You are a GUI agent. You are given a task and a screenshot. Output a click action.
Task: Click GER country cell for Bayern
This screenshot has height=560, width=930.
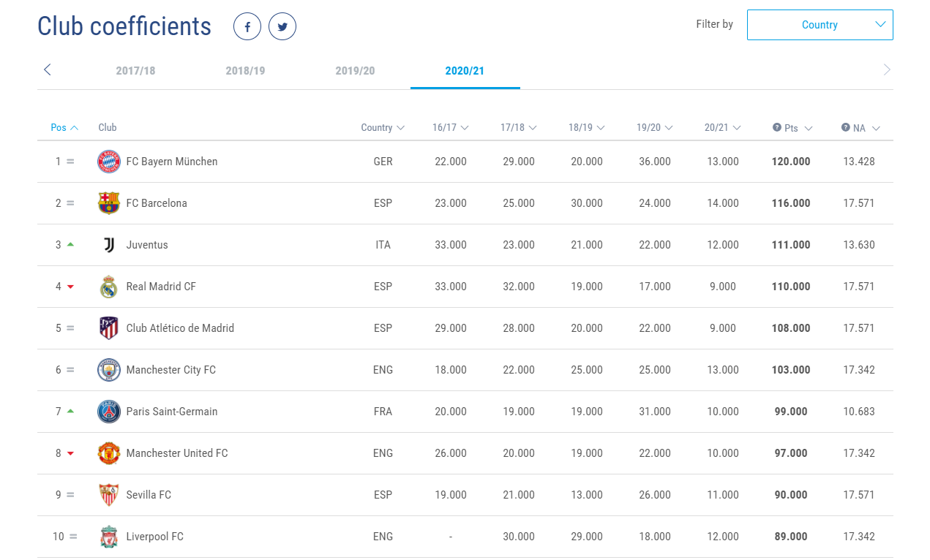tap(383, 162)
